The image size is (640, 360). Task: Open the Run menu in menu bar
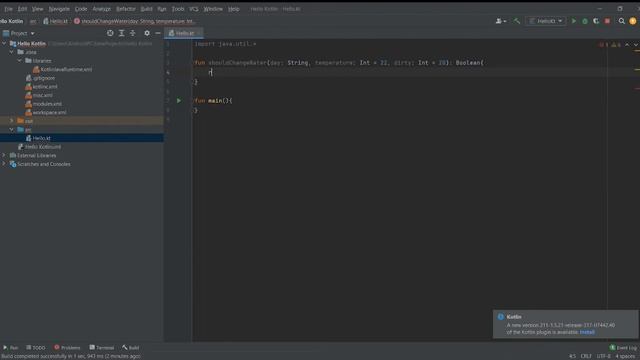pos(162,9)
